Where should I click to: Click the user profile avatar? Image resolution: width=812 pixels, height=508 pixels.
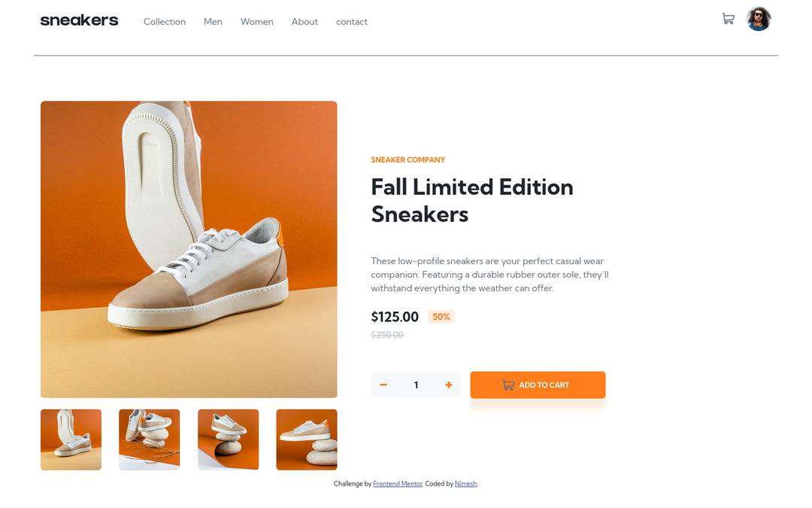[759, 19]
